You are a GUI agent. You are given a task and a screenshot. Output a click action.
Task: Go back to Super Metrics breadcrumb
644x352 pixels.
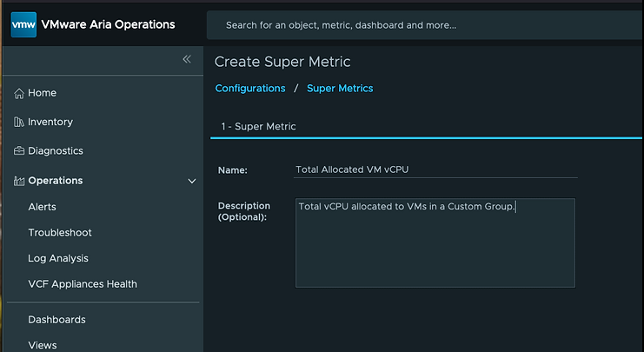coord(340,89)
